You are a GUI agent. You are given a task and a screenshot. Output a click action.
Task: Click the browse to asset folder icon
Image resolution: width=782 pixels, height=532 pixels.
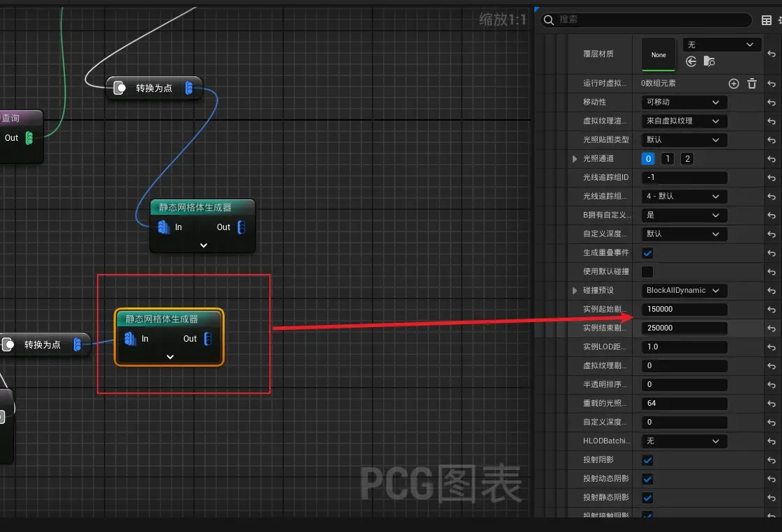click(x=709, y=61)
